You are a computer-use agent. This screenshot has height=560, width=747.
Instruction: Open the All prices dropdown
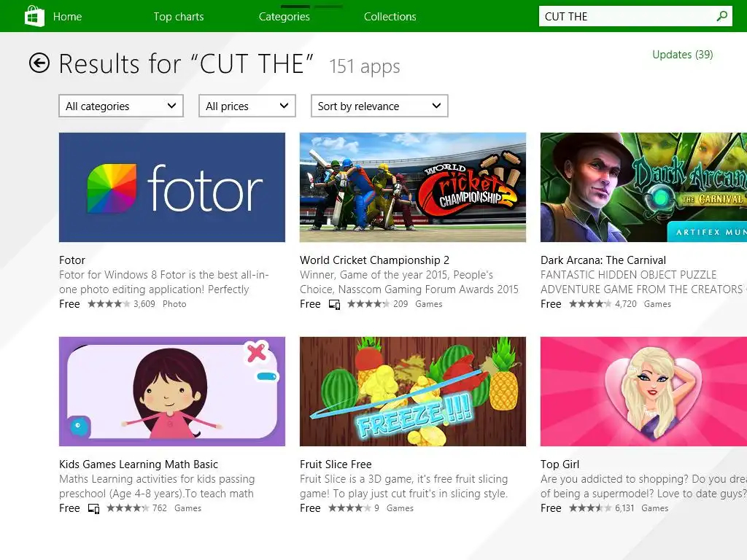pyautogui.click(x=247, y=106)
